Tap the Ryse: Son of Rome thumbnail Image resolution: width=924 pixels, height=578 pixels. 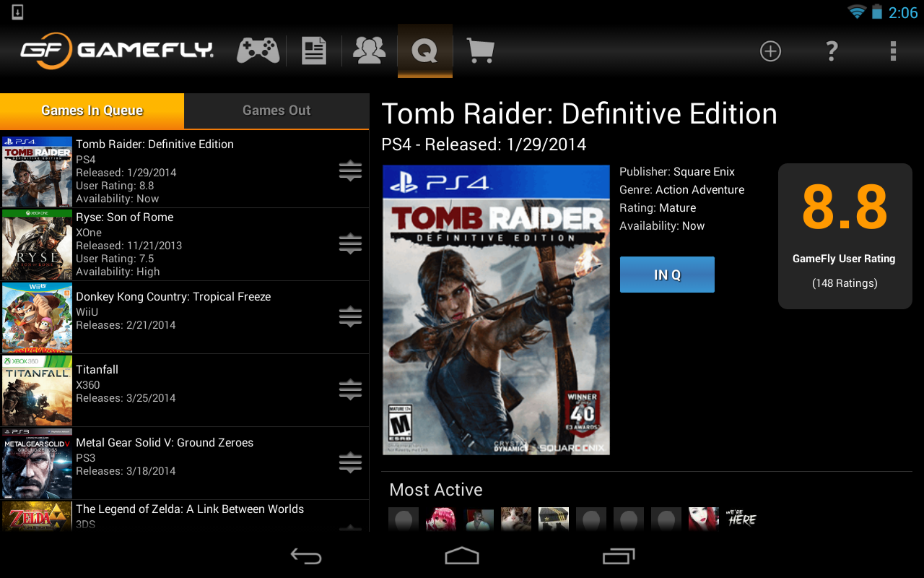coord(38,244)
